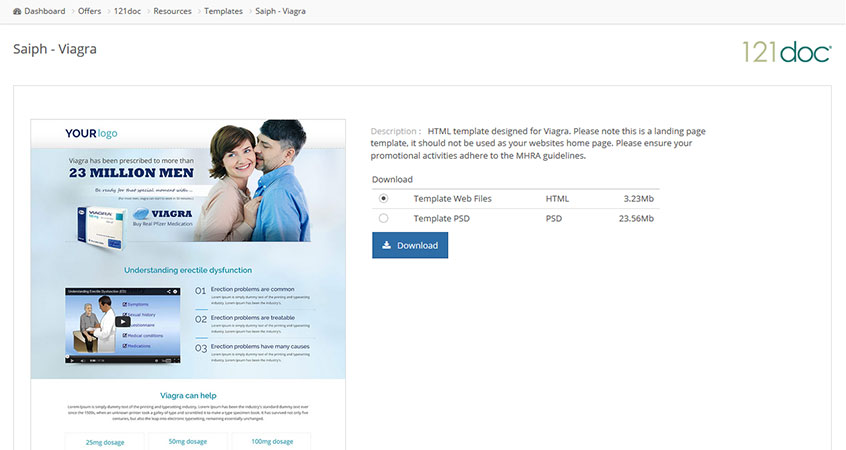Click '25mg dosage' in the preview
Image resolution: width=846 pixels, height=450 pixels.
pyautogui.click(x=105, y=442)
